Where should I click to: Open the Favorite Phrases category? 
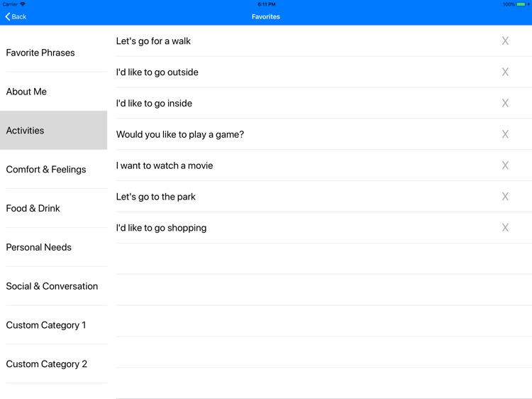coord(54,53)
